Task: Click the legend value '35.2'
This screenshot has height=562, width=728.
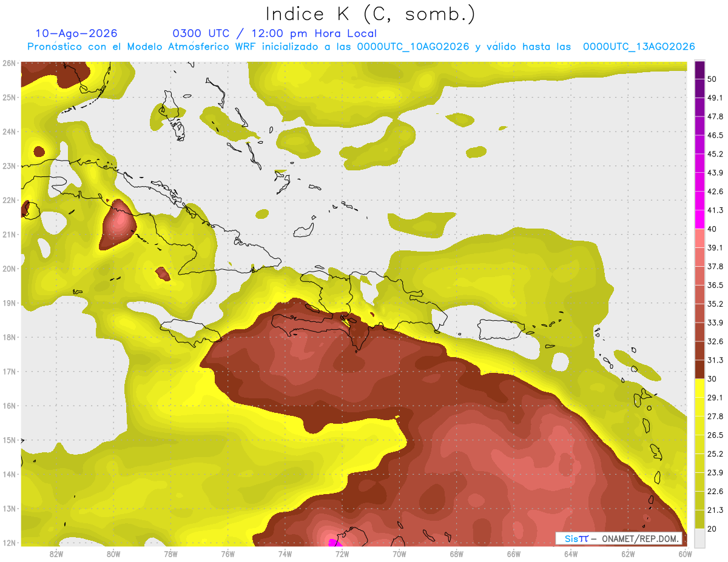Action: (x=715, y=304)
